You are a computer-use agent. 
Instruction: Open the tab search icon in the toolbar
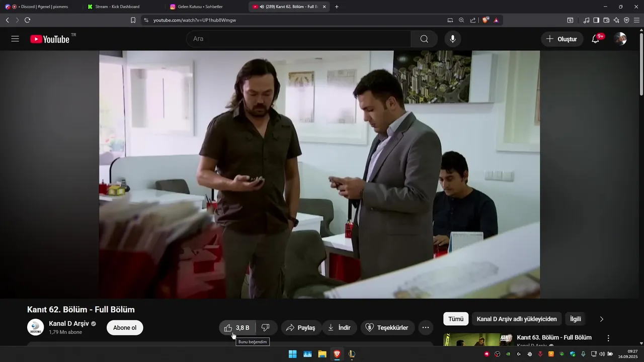pos(570,20)
